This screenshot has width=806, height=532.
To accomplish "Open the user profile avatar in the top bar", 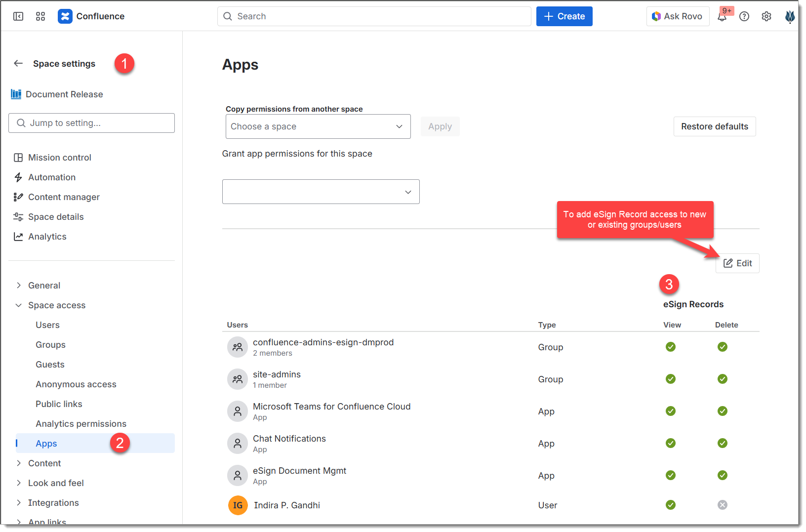I will pos(789,17).
